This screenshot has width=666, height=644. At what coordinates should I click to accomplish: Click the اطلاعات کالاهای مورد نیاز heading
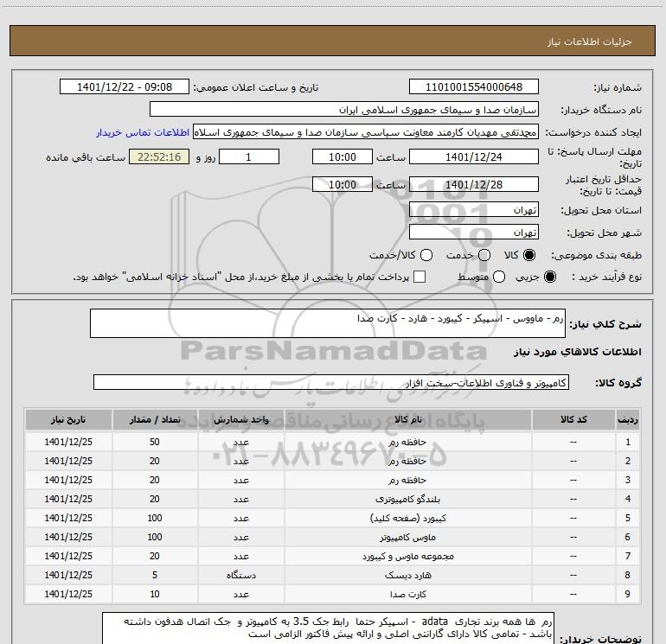tap(578, 352)
